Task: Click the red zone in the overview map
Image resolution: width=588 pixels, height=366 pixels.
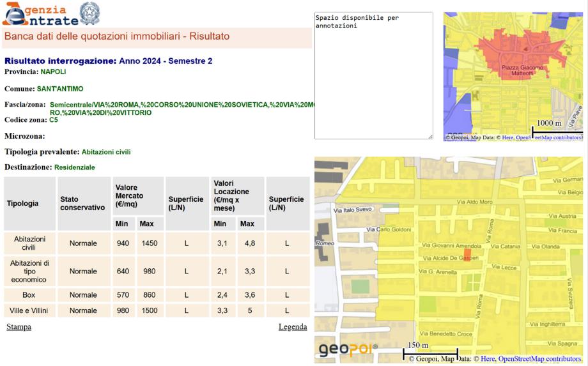Action: click(511, 51)
